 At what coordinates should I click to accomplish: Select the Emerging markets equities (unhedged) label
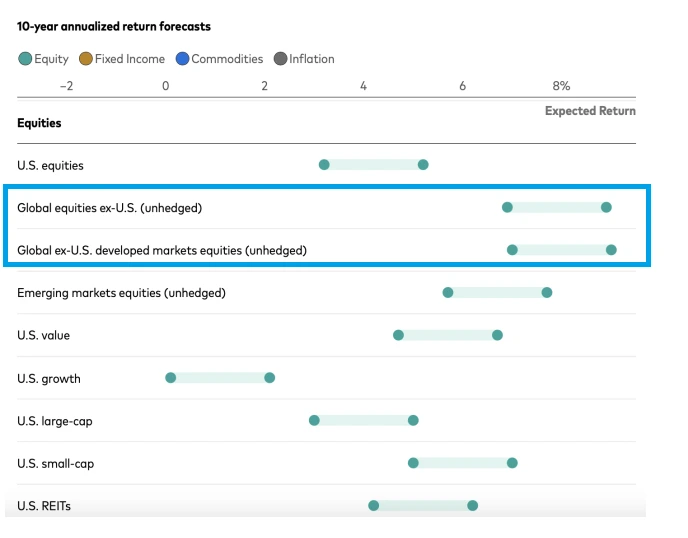click(x=121, y=293)
